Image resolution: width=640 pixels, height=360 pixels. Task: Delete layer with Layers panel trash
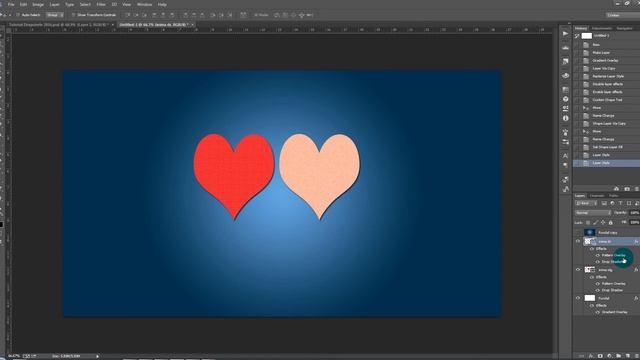[636, 356]
